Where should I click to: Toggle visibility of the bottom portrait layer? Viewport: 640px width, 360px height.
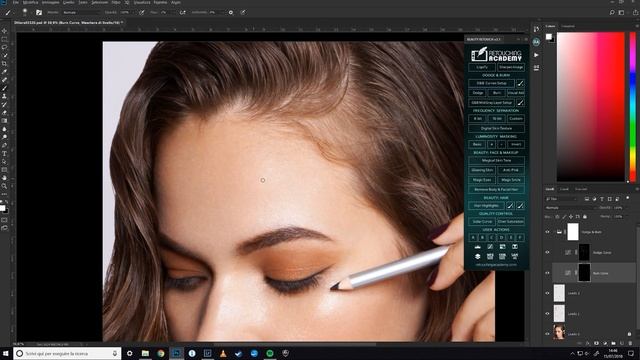point(547,333)
